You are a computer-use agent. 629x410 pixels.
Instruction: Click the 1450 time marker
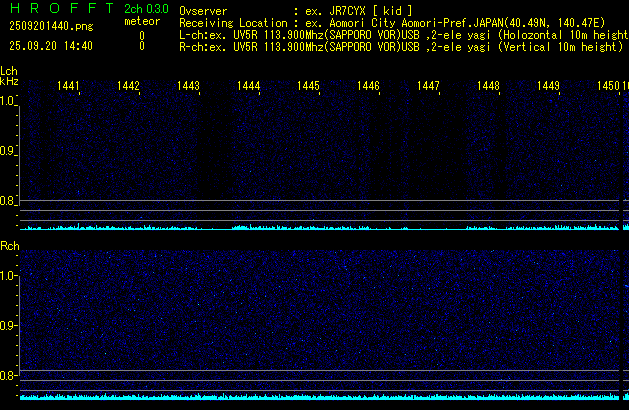pos(608,87)
